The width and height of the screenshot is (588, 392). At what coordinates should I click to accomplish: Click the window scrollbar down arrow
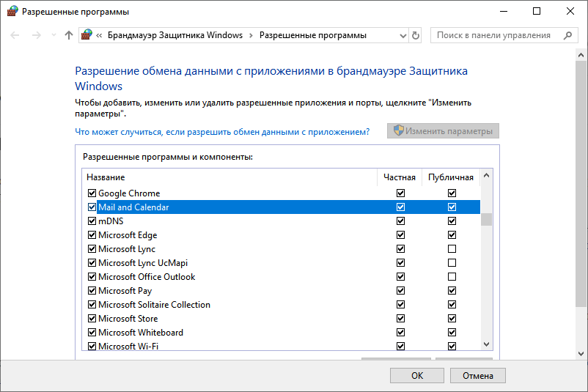[581, 353]
